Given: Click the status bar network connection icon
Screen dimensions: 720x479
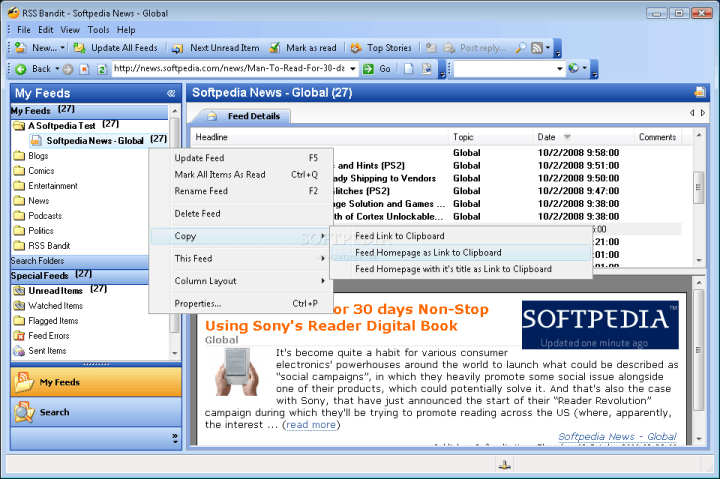Looking at the screenshot, I should coord(505,465).
